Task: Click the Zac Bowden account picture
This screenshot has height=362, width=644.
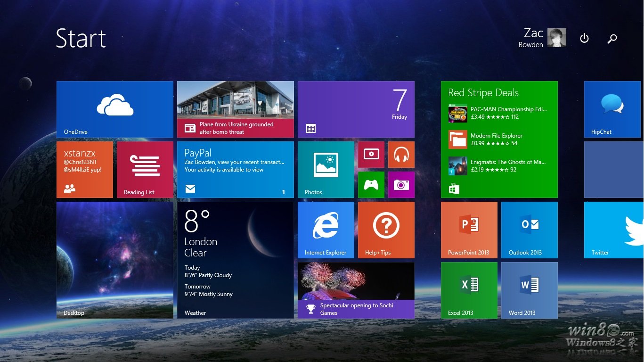Action: [556, 38]
